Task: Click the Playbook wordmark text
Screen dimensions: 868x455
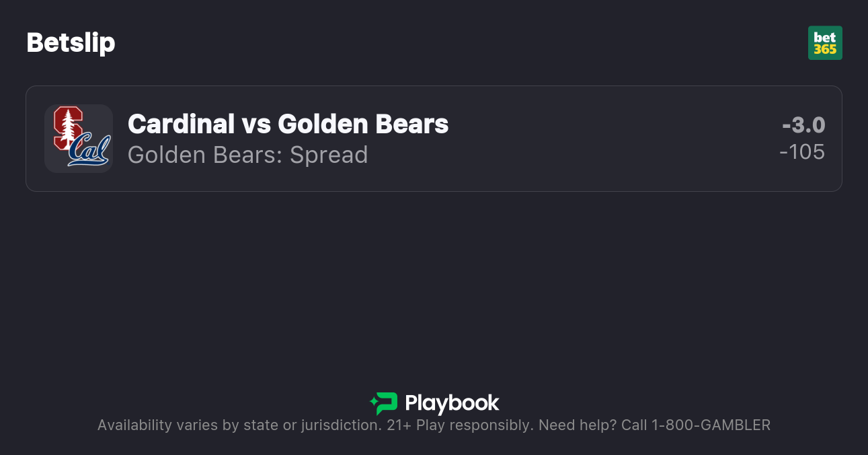Action: click(452, 403)
